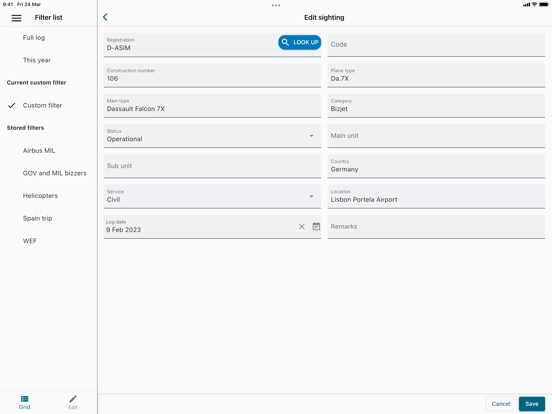Open the hamburger menu icon
The image size is (552, 414).
(x=17, y=18)
